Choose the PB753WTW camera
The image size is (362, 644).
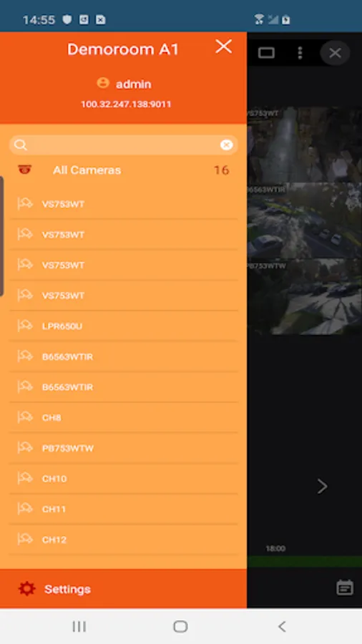point(123,448)
